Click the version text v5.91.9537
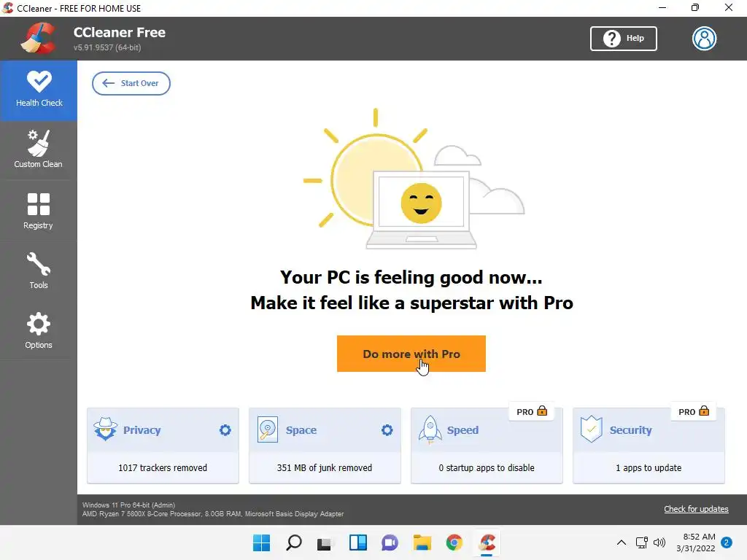Screen dimensions: 747x560 coord(107,47)
